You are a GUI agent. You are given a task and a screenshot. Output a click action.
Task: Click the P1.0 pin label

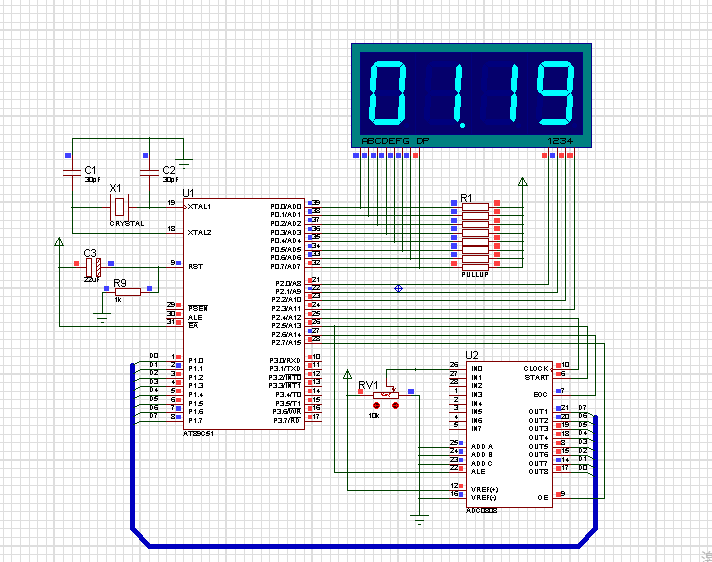coord(196,361)
